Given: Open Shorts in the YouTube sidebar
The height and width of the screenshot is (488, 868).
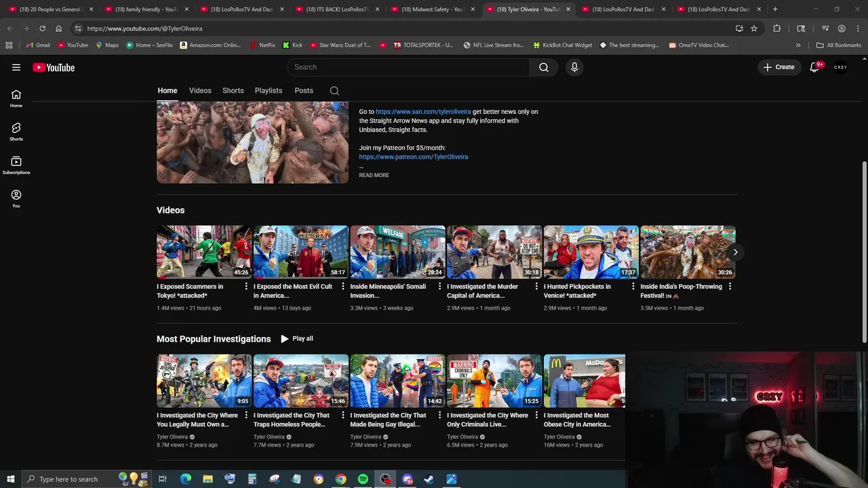Looking at the screenshot, I should [16, 132].
